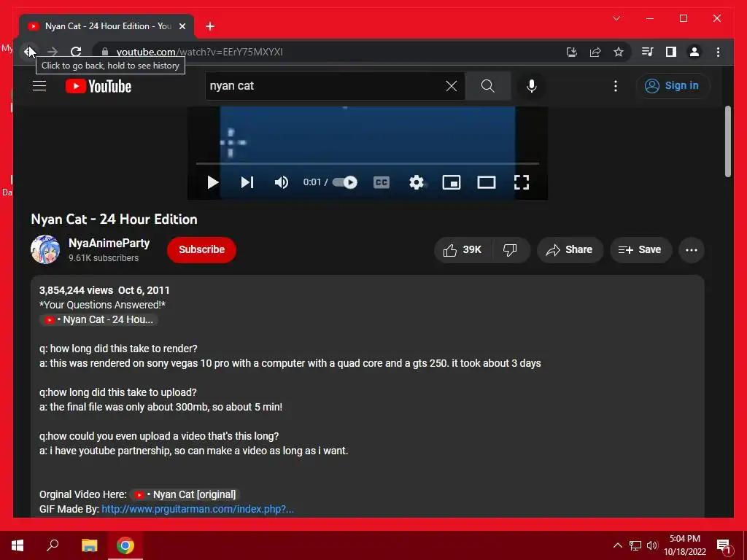Click the address bar URL
The height and width of the screenshot is (560, 747).
coord(200,52)
